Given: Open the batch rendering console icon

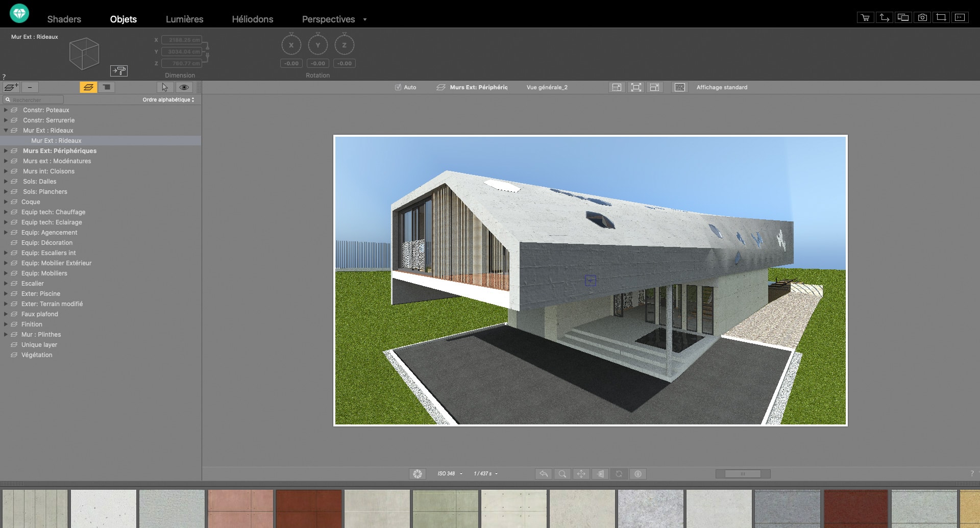Looking at the screenshot, I should pyautogui.click(x=960, y=17).
